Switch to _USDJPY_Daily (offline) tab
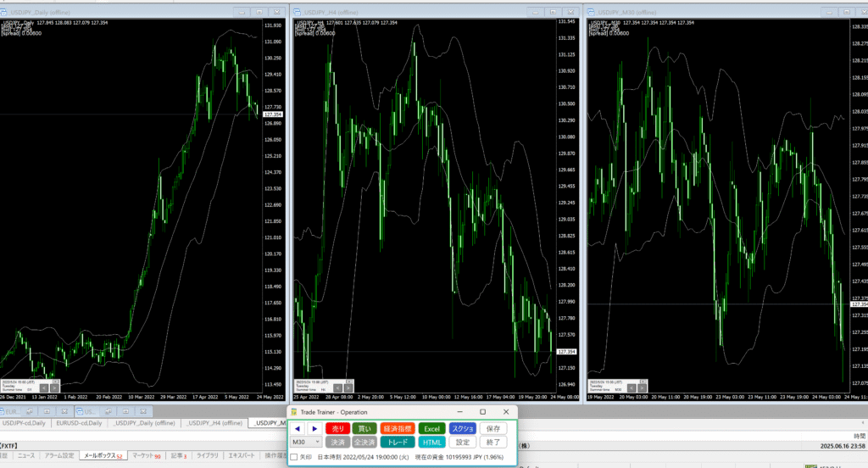This screenshot has height=468, width=868. click(144, 423)
